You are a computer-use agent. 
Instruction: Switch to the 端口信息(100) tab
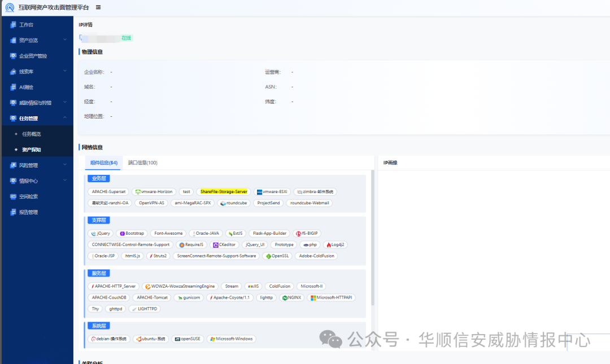143,163
